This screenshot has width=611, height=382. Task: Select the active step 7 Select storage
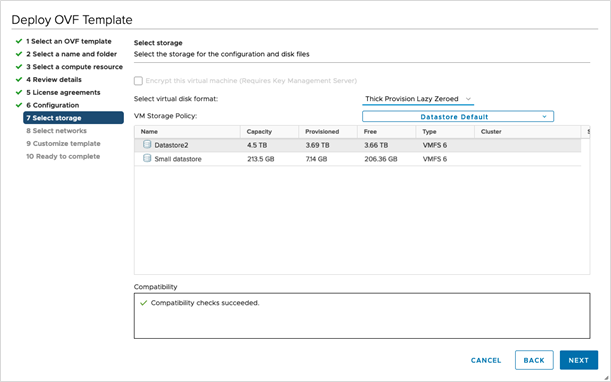pyautogui.click(x=73, y=118)
